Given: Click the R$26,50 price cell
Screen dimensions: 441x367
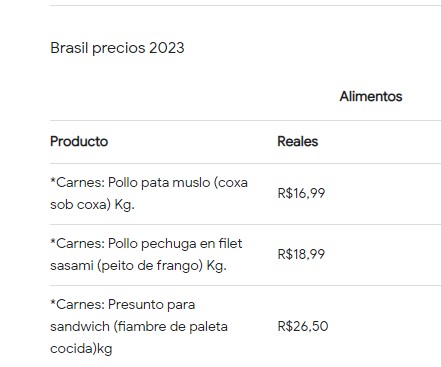Looking at the screenshot, I should click(303, 326).
